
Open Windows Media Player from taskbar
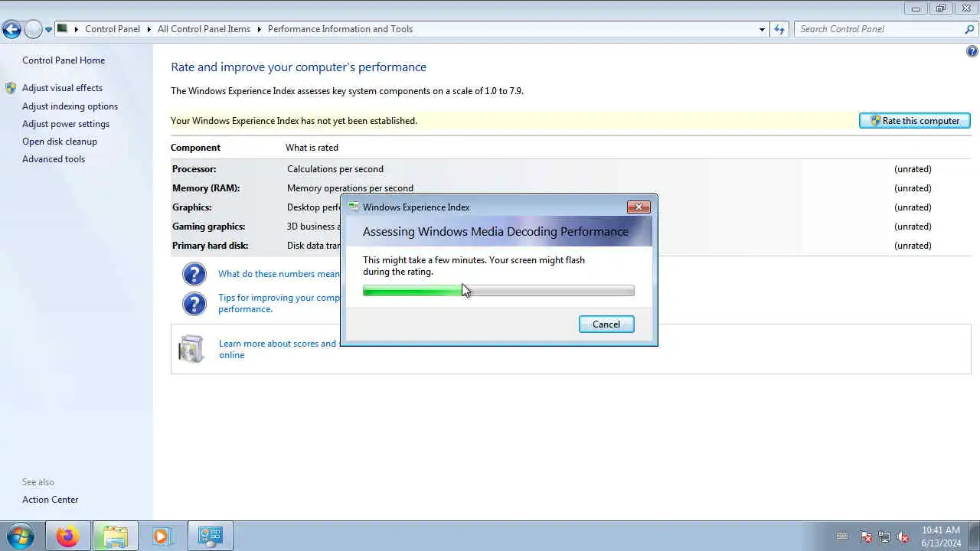(x=162, y=536)
